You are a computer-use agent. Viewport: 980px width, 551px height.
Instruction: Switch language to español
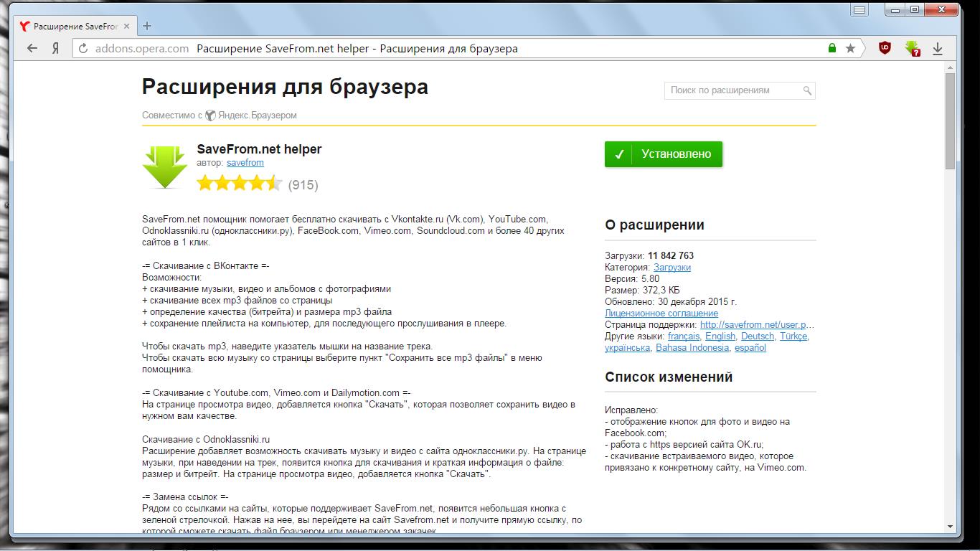pyautogui.click(x=750, y=347)
